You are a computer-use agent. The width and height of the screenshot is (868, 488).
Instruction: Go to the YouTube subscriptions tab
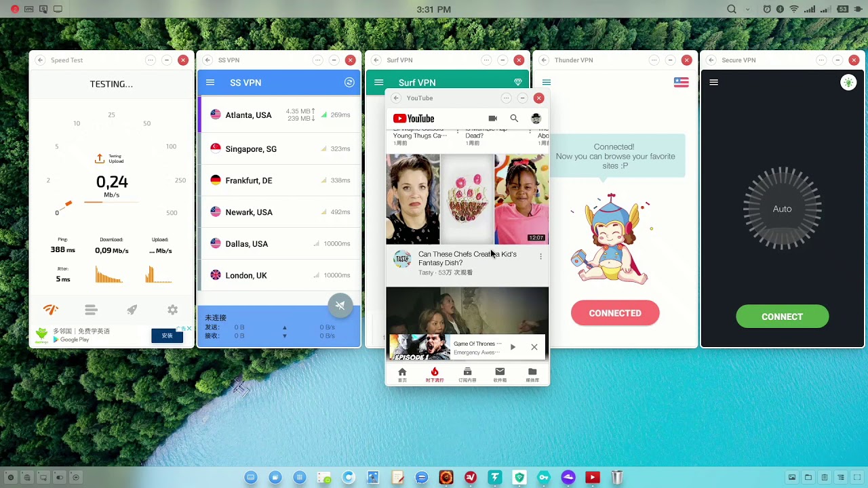pyautogui.click(x=467, y=375)
